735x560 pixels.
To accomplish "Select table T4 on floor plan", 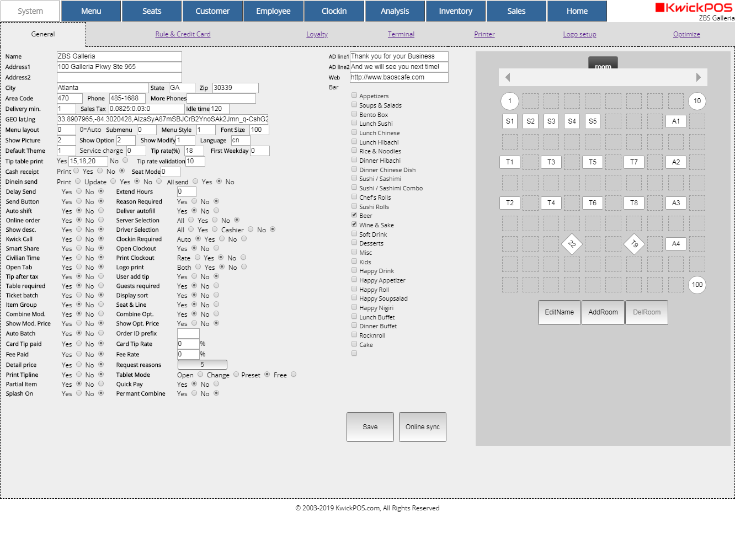I will coord(551,203).
